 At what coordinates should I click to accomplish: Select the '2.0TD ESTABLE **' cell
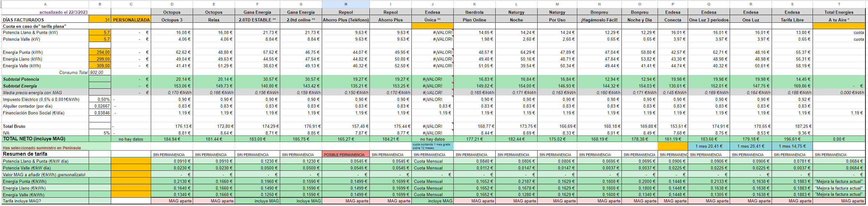pos(257,20)
